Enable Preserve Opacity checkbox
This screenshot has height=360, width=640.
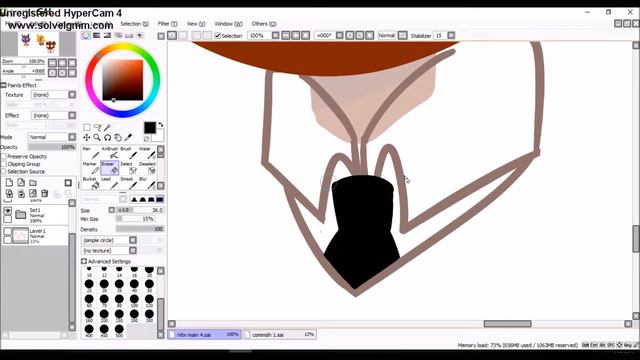(4, 156)
